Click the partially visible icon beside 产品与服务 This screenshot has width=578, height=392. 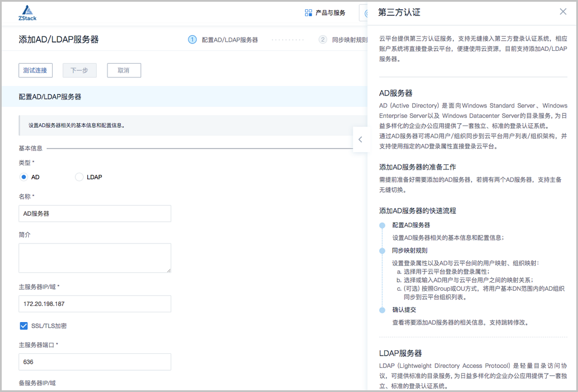point(364,13)
